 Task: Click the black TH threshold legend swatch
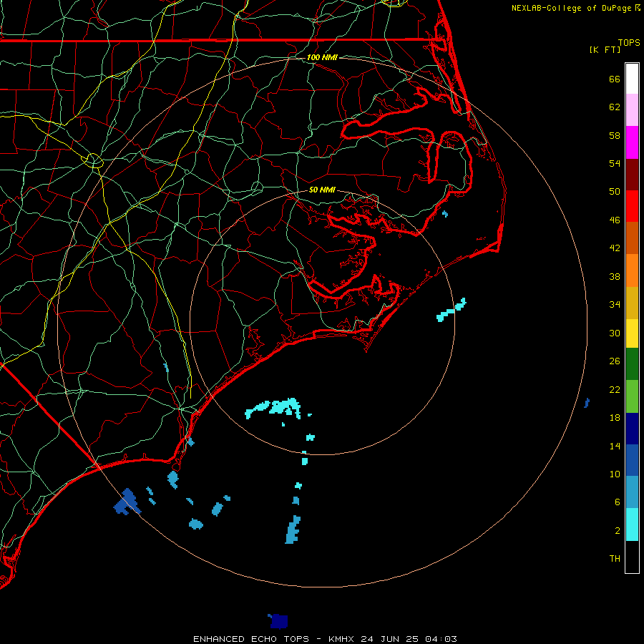coord(632,557)
